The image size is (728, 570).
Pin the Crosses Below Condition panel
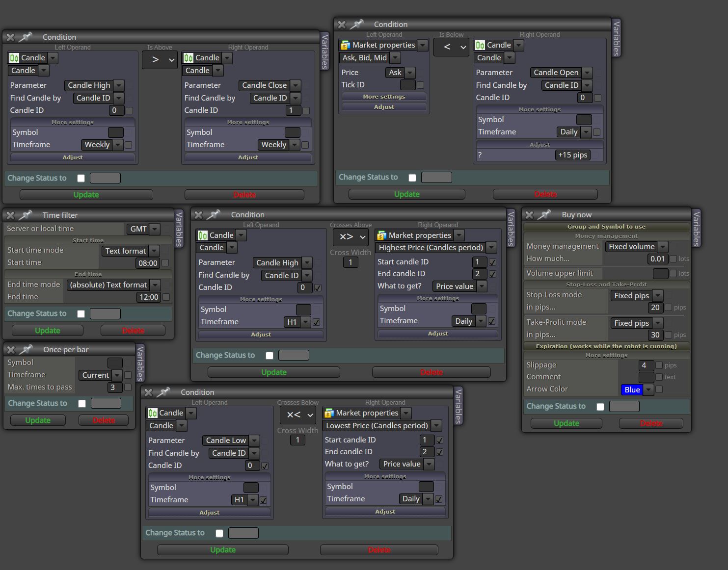click(163, 392)
